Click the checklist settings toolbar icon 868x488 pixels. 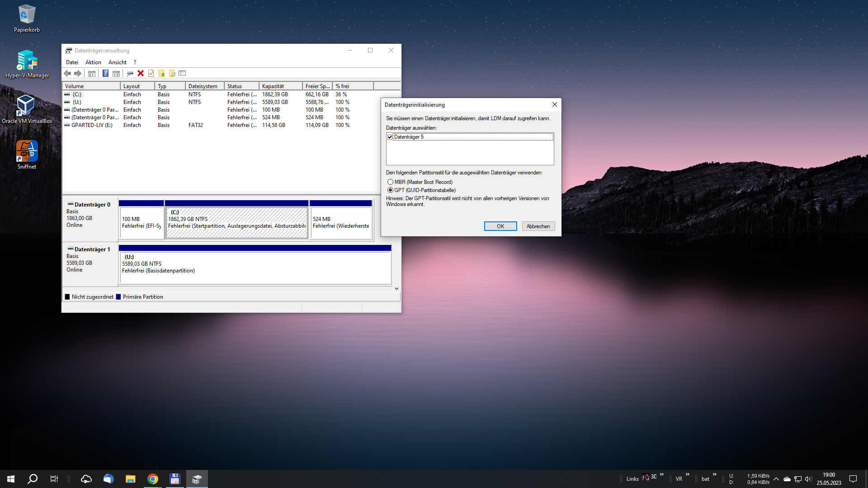[x=182, y=73]
